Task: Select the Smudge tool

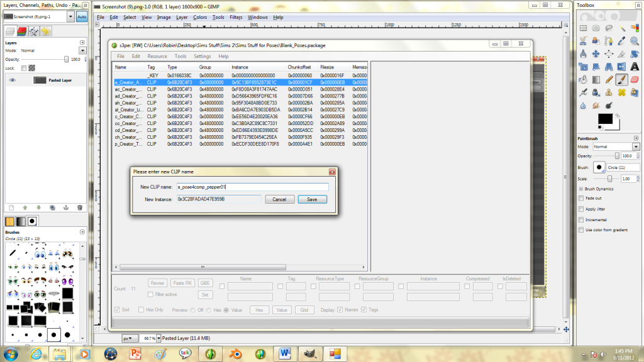Action: pos(596,106)
